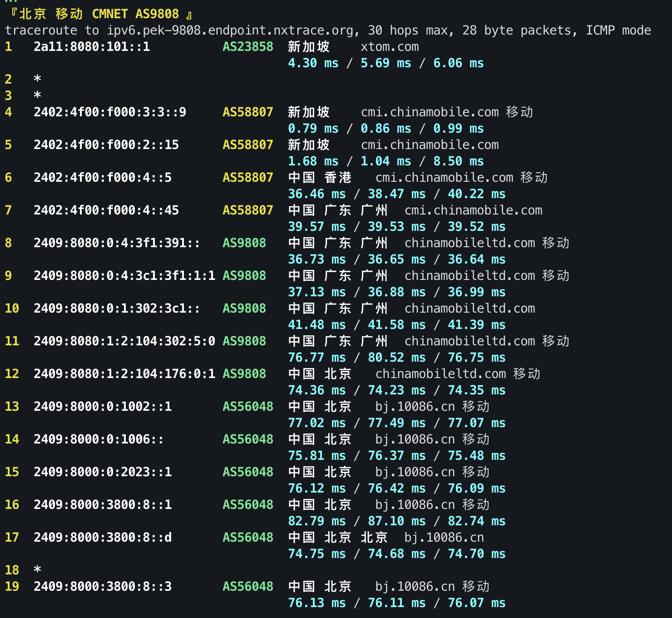Click latency value 39.57 ms

[317, 227]
